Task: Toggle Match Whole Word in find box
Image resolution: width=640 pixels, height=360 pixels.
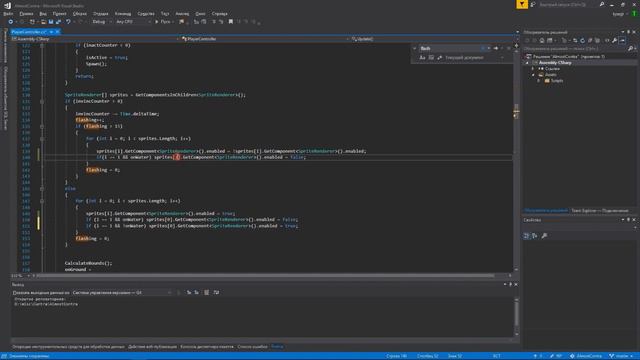Action: pos(431,58)
